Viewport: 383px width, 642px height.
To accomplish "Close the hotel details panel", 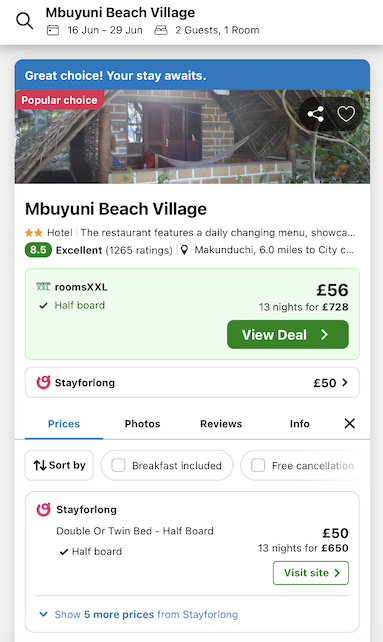I will click(349, 423).
